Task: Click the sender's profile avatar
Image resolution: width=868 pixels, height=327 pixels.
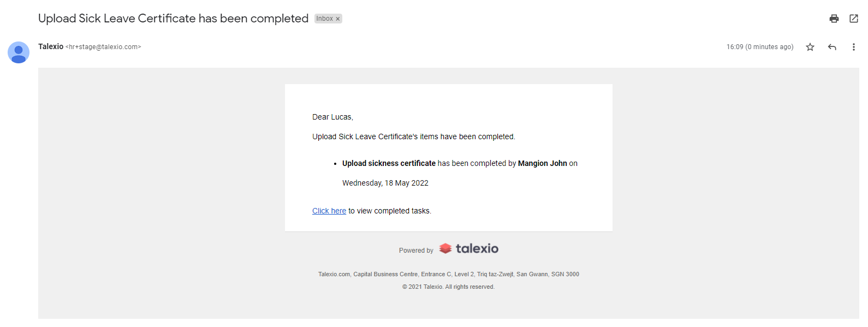Action: 19,52
